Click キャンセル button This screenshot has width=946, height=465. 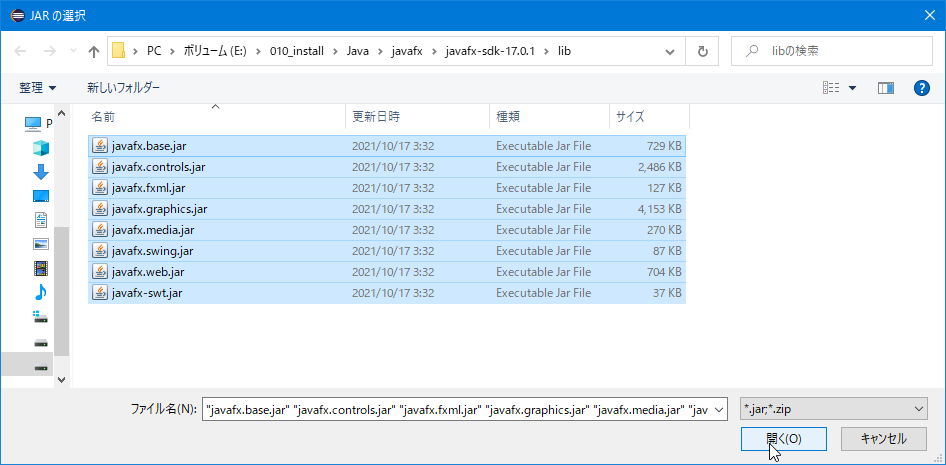coord(883,439)
